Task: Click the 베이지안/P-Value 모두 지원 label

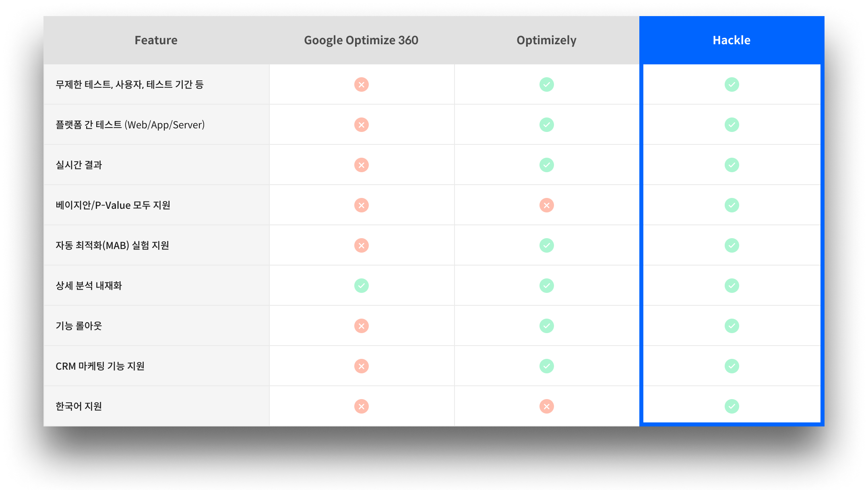Action: 113,205
